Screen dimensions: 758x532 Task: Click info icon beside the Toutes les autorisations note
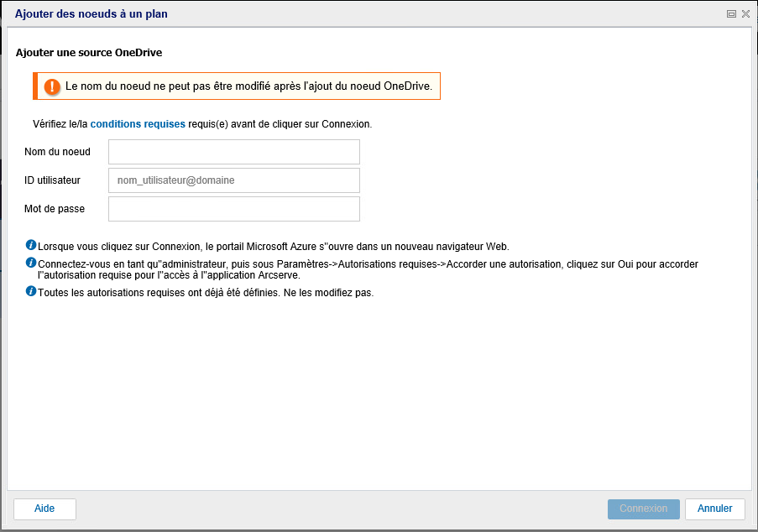pyautogui.click(x=31, y=291)
